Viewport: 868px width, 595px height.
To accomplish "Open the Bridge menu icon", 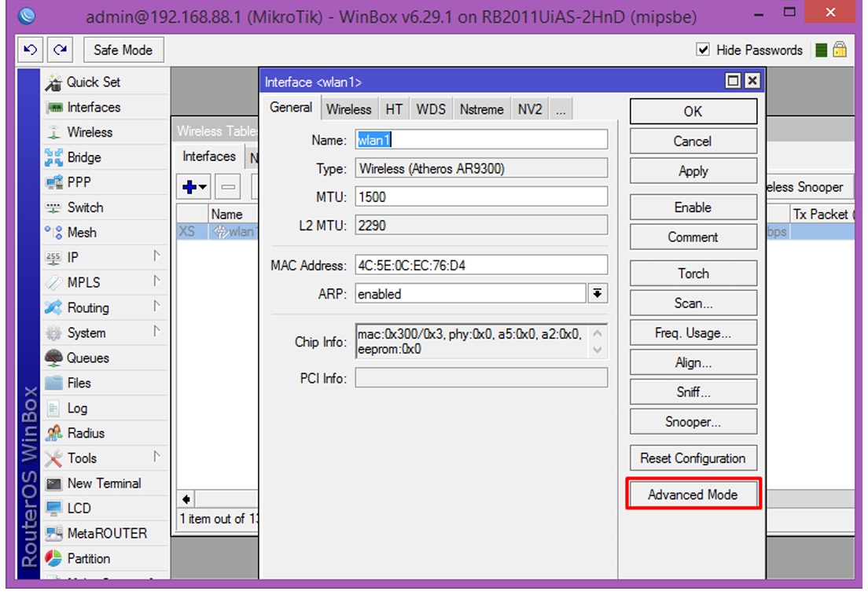I will pyautogui.click(x=53, y=157).
